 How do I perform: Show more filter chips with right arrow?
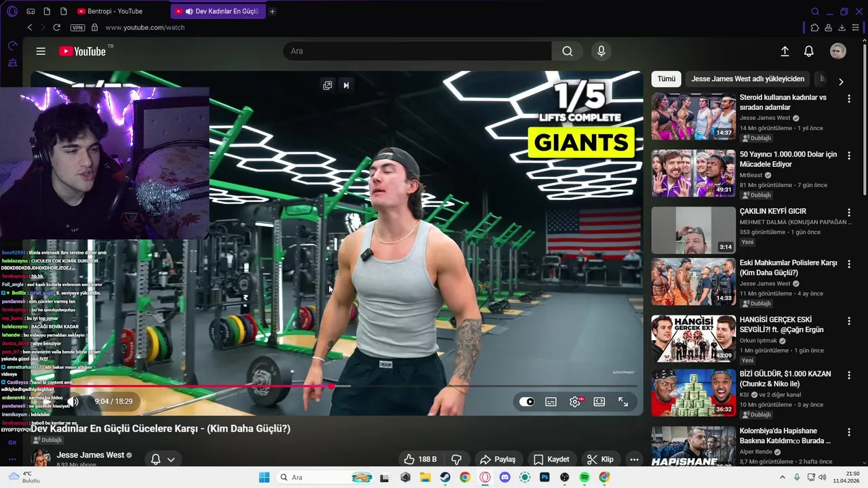841,81
